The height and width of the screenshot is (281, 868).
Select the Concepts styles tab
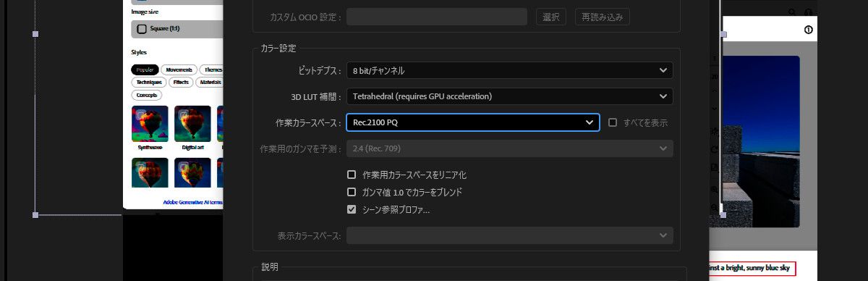(147, 96)
